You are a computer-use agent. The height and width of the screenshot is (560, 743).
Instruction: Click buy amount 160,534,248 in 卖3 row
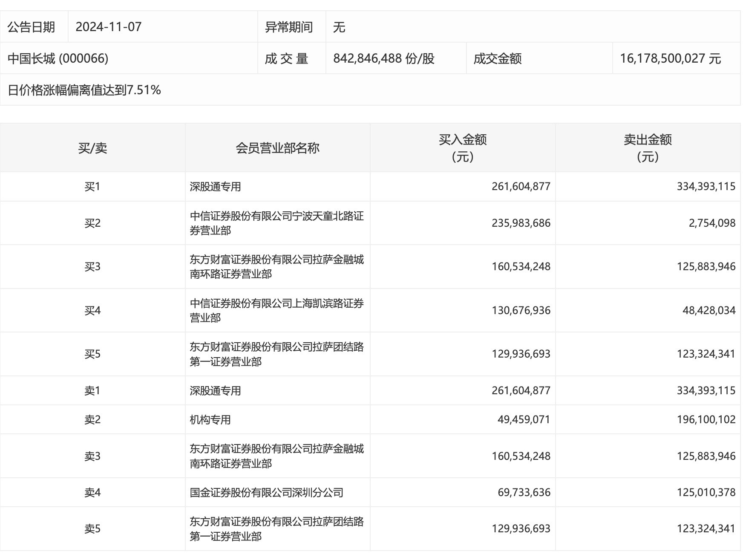(521, 456)
